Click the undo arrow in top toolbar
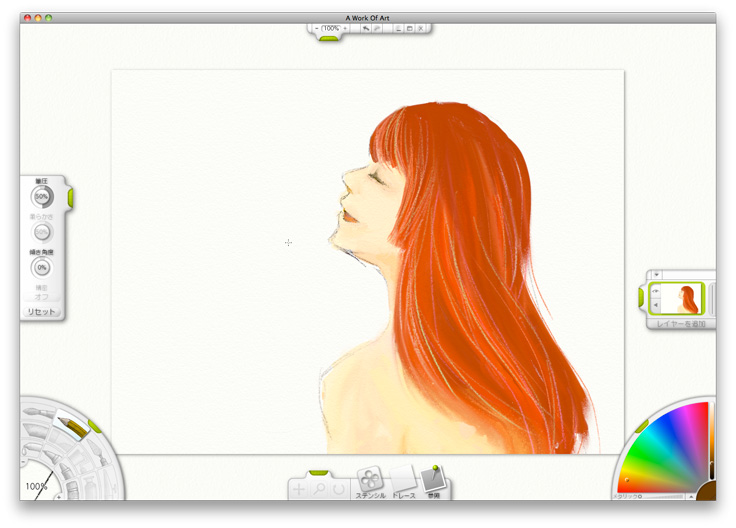 point(366,29)
